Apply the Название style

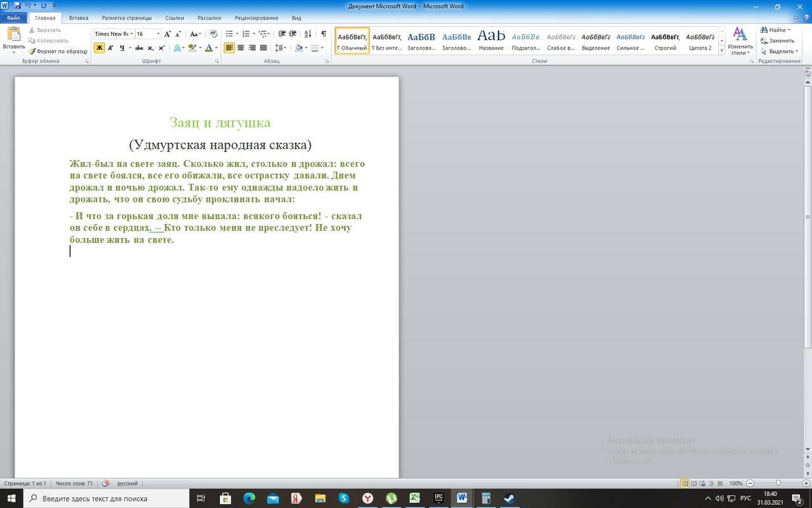(491, 41)
